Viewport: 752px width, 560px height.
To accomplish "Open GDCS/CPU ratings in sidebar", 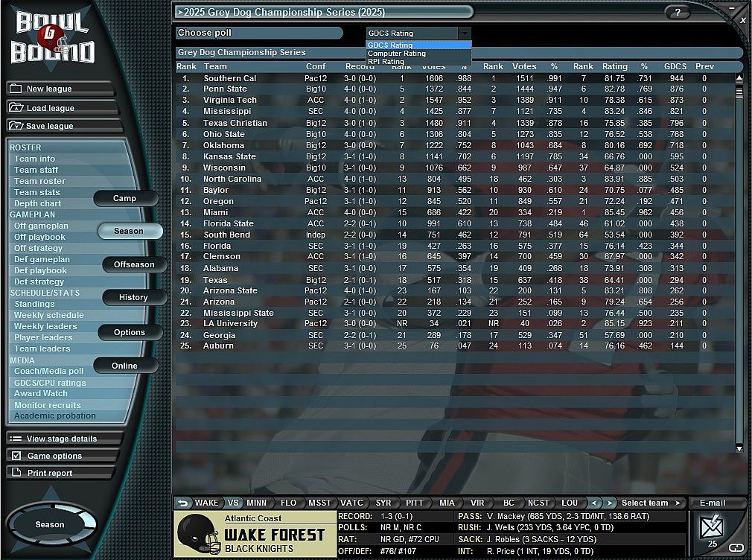I will [x=50, y=383].
